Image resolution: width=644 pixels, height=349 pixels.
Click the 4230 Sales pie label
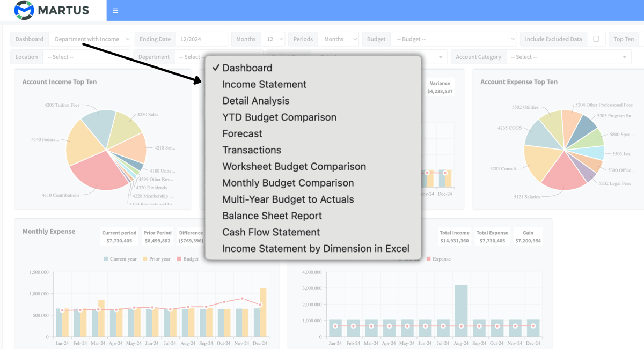coord(148,115)
